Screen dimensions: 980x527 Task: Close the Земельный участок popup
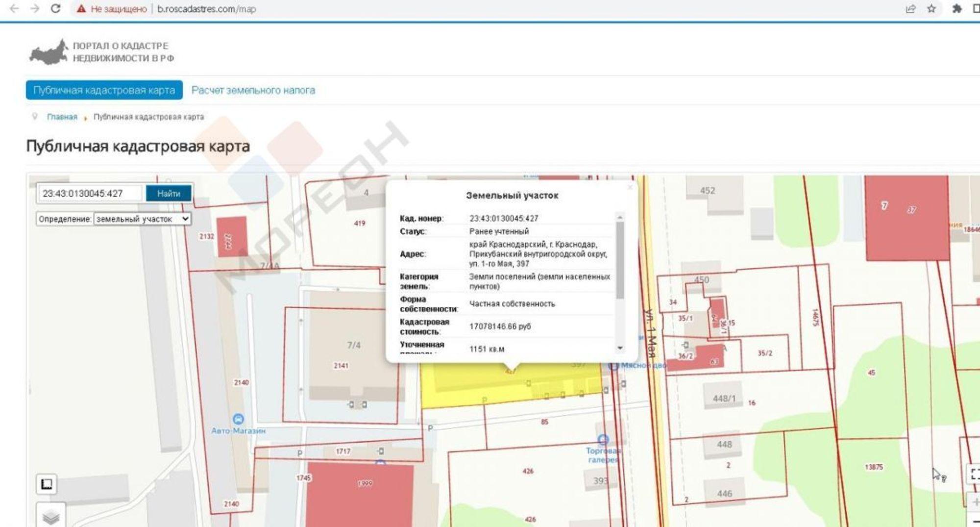pyautogui.click(x=630, y=187)
